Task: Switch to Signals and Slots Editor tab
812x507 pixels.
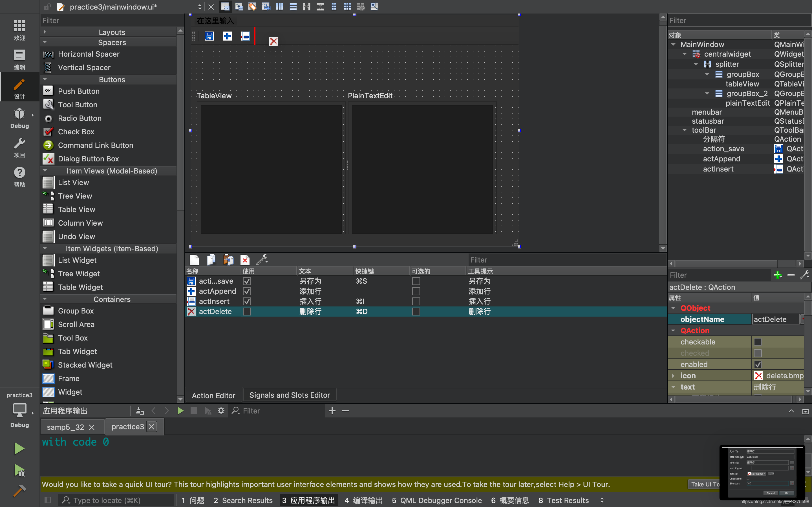Action: pyautogui.click(x=289, y=395)
